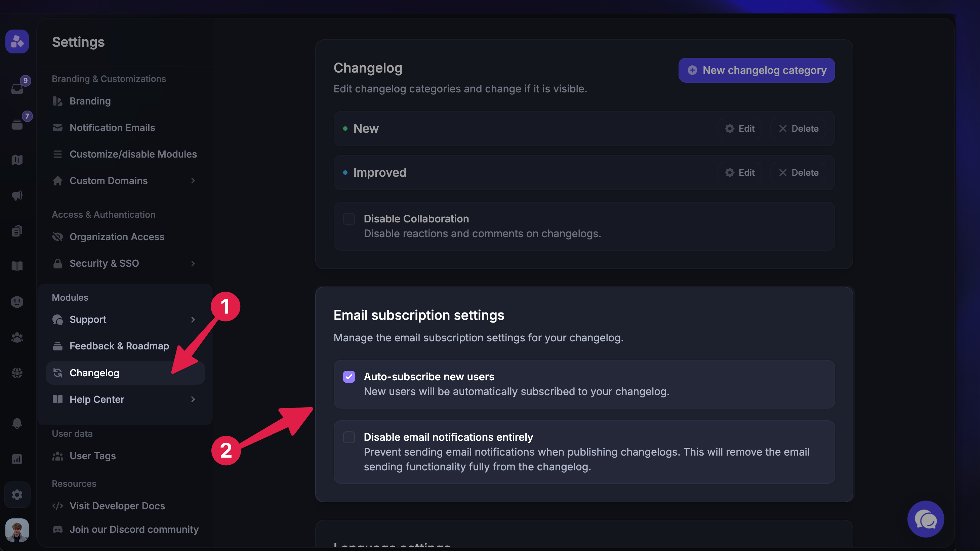Open Organization Access label in sidebar

pyautogui.click(x=117, y=237)
